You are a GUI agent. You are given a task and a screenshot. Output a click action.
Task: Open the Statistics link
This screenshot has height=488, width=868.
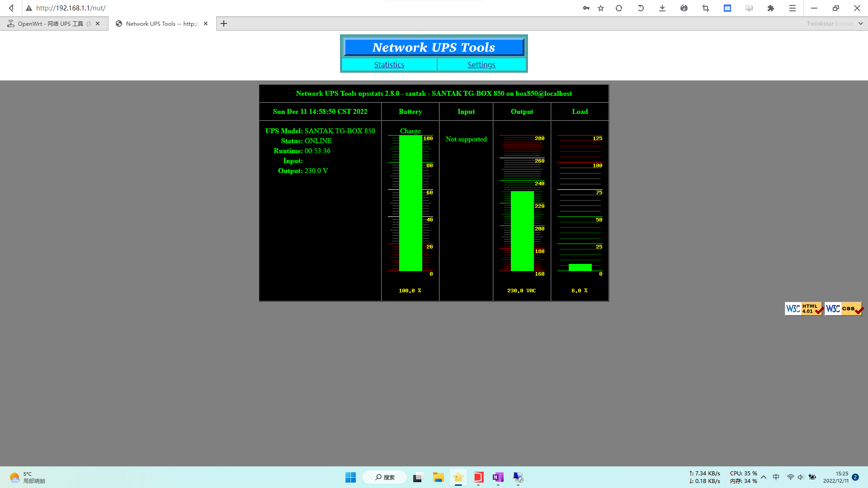coord(389,65)
